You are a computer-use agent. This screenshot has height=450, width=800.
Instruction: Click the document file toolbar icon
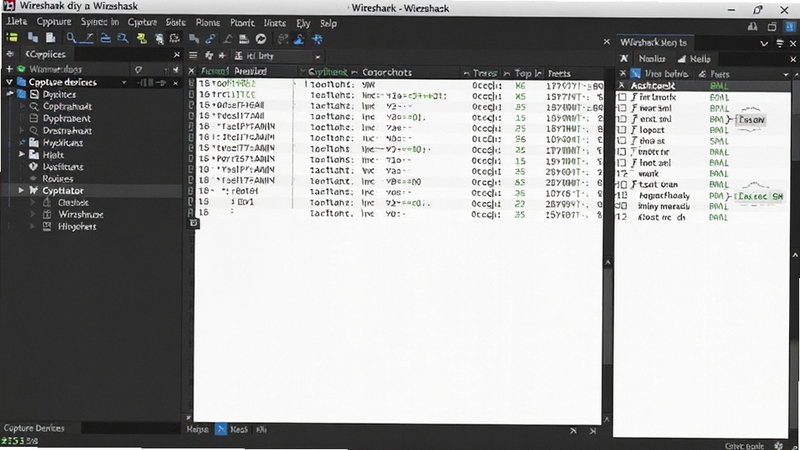pos(51,38)
